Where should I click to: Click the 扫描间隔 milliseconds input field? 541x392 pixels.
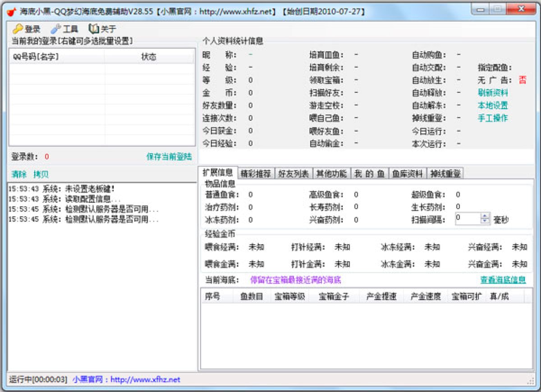[x=467, y=219]
